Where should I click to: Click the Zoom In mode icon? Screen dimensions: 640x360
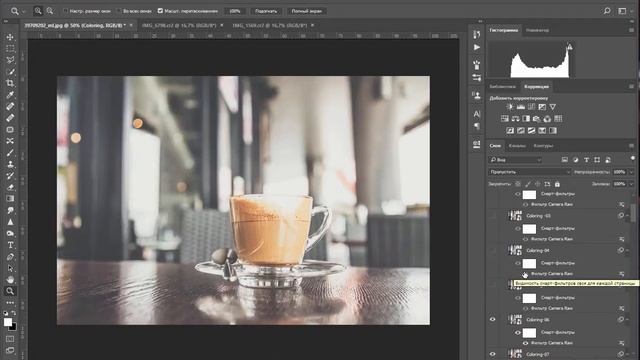tap(38, 11)
